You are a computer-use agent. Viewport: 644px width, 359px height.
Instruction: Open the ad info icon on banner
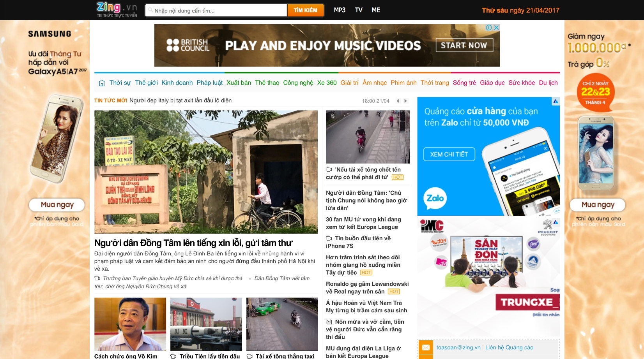(x=489, y=28)
